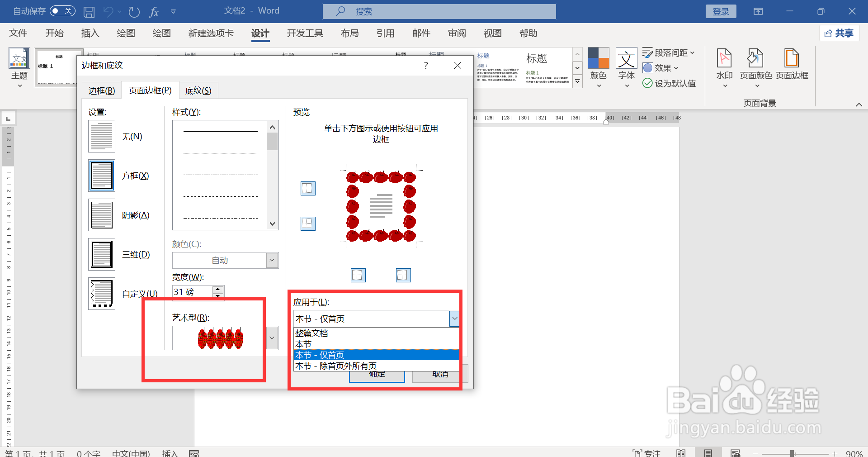The width and height of the screenshot is (868, 457).
Task: Select the 方框 border setting
Action: pyautogui.click(x=101, y=176)
